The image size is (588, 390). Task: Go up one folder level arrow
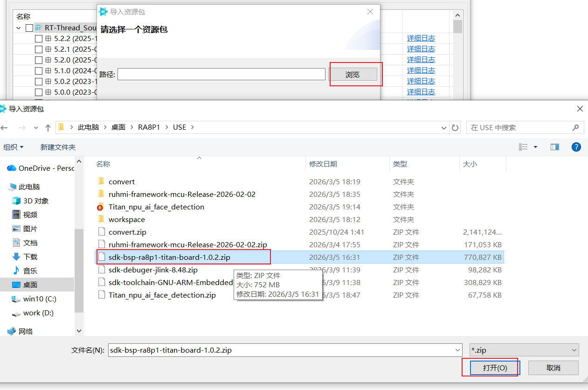(48, 127)
